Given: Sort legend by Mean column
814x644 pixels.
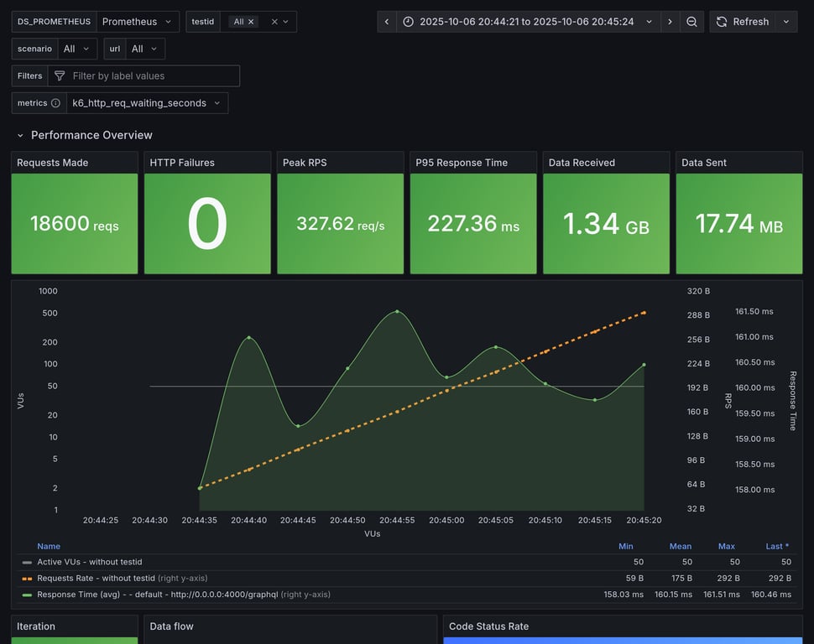Looking at the screenshot, I should click(680, 546).
